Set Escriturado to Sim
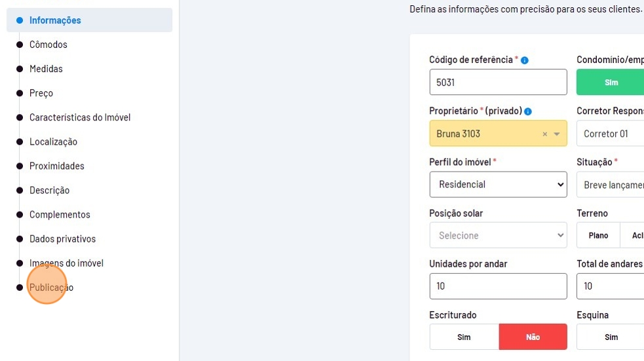 pos(464,337)
